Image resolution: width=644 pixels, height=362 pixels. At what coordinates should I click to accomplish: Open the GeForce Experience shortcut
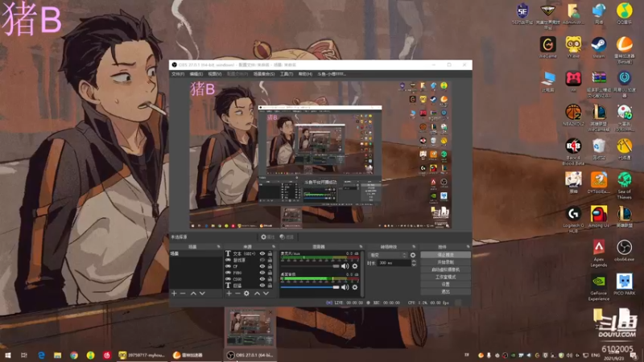pyautogui.click(x=598, y=287)
